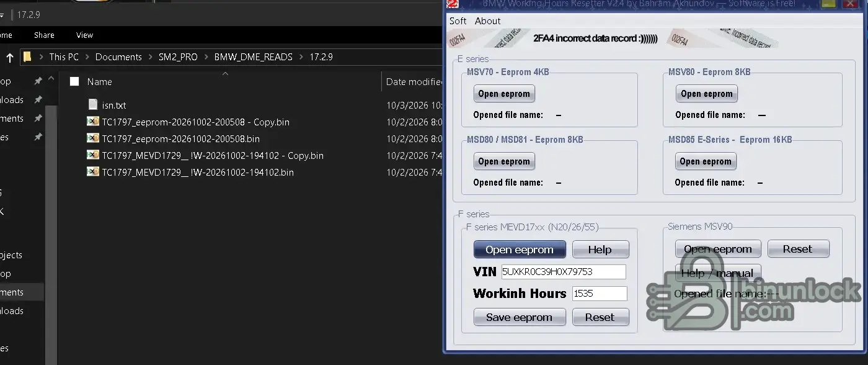Open Share tab in File Explorer
868x365 pixels.
44,35
